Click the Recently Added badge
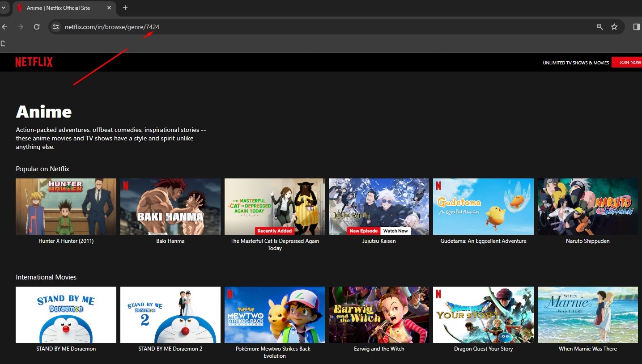The image size is (642, 364). point(275,231)
